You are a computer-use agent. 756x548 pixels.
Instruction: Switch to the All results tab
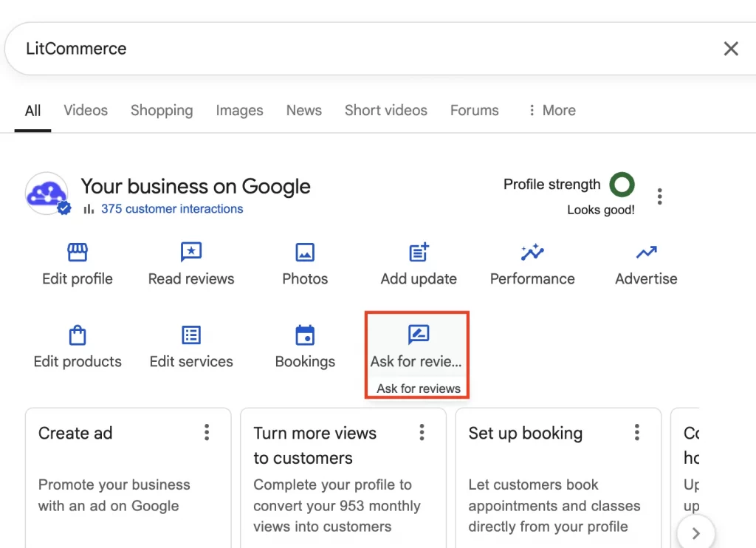click(x=32, y=111)
